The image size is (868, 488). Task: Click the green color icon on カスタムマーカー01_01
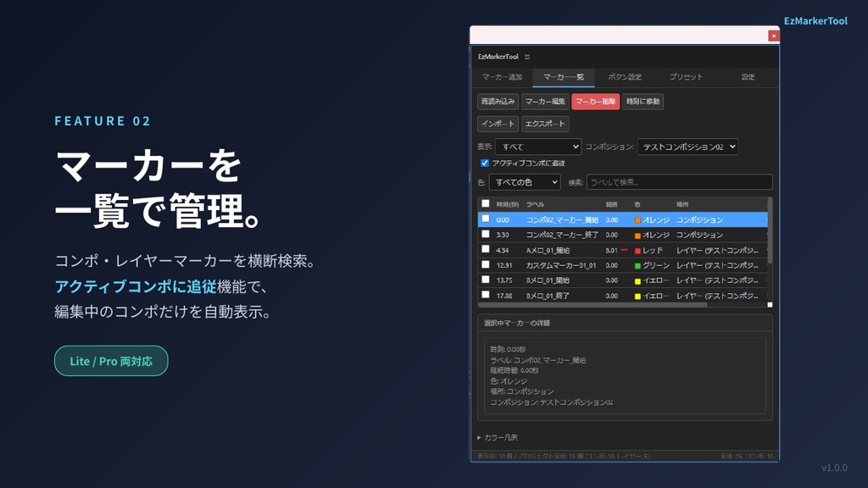(637, 265)
